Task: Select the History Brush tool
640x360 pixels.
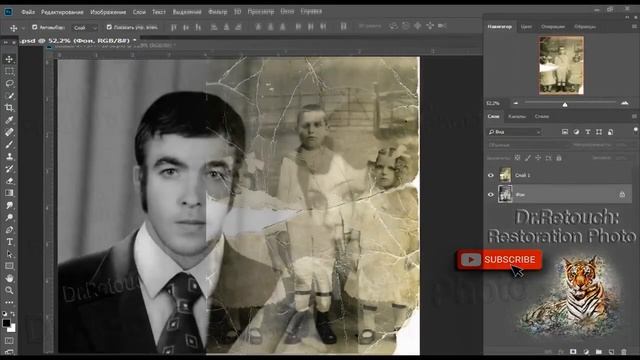Action: (x=9, y=169)
